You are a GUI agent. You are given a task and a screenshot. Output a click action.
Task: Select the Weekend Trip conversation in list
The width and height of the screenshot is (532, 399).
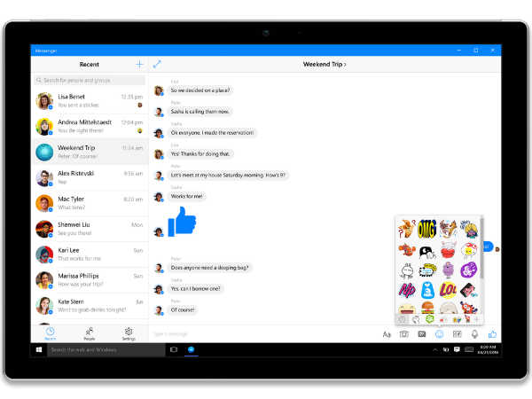tap(90, 152)
